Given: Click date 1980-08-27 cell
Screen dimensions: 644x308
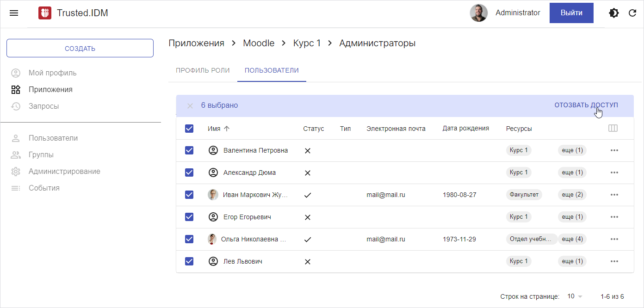Looking at the screenshot, I should tap(459, 195).
